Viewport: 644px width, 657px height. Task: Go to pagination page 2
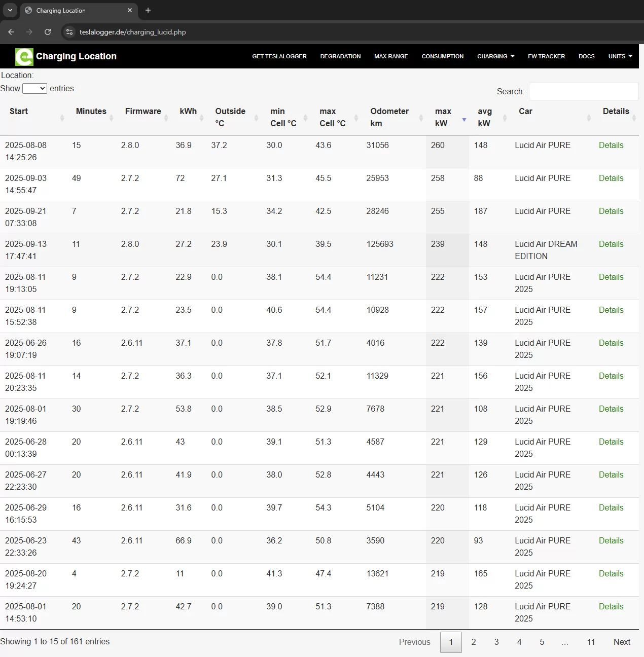(474, 642)
